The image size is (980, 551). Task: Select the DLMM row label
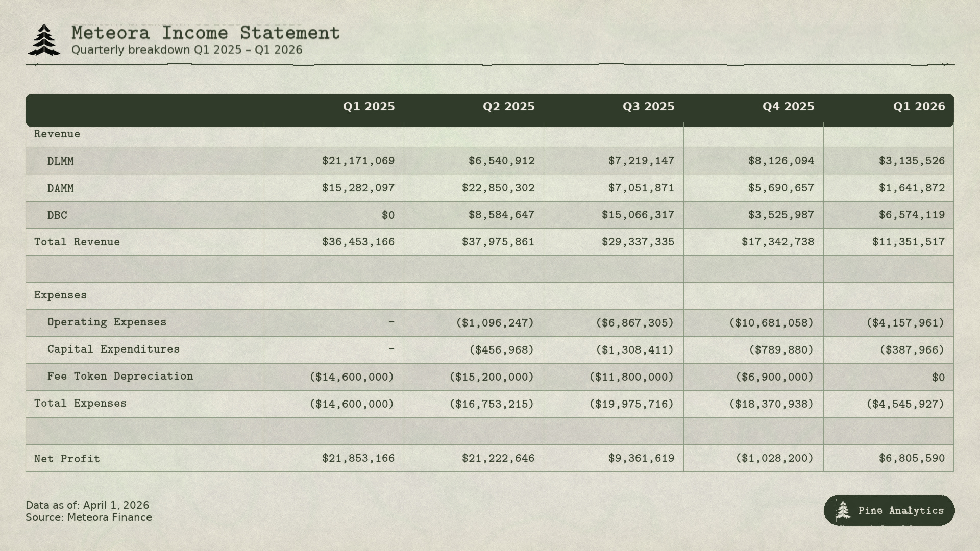coord(60,161)
